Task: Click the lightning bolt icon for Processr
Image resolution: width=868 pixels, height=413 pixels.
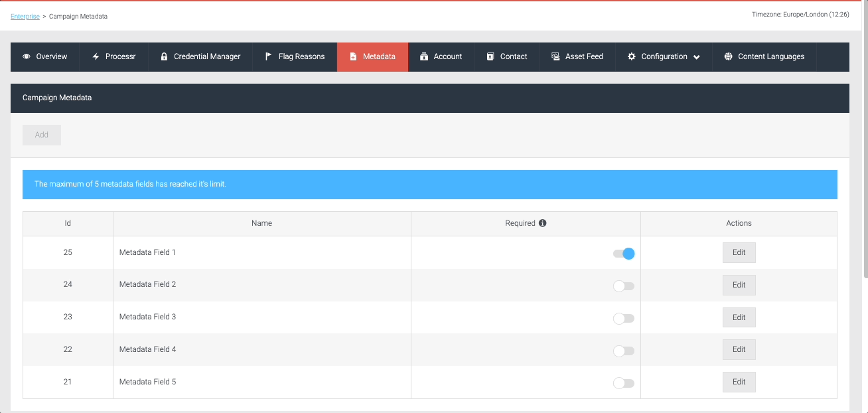Action: tap(96, 57)
